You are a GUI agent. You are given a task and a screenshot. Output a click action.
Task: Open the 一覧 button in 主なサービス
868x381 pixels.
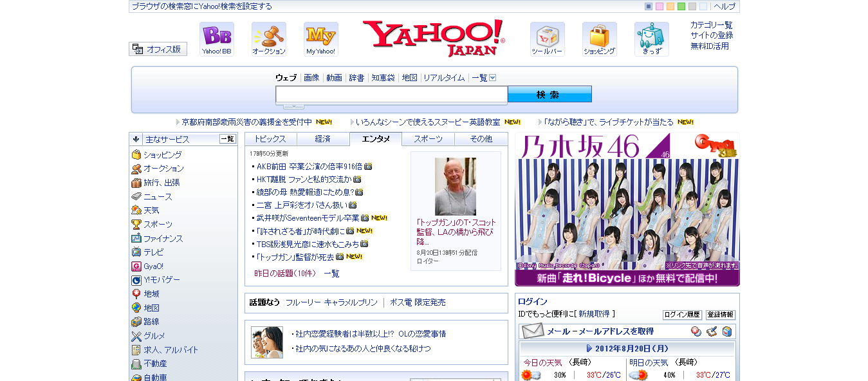pos(228,139)
